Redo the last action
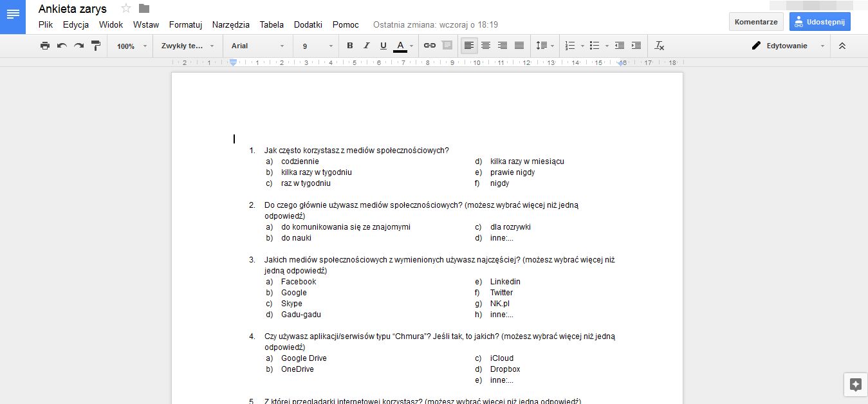 pyautogui.click(x=78, y=46)
